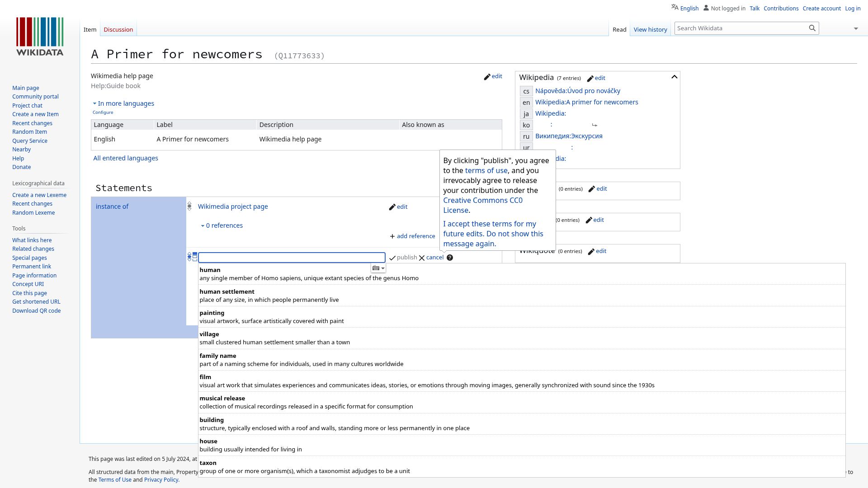Screen dimensions: 868x488
Task: Click the search magnifier icon
Action: (x=812, y=28)
